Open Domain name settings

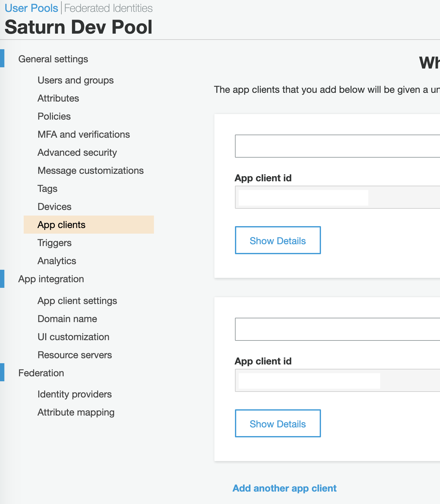67,319
